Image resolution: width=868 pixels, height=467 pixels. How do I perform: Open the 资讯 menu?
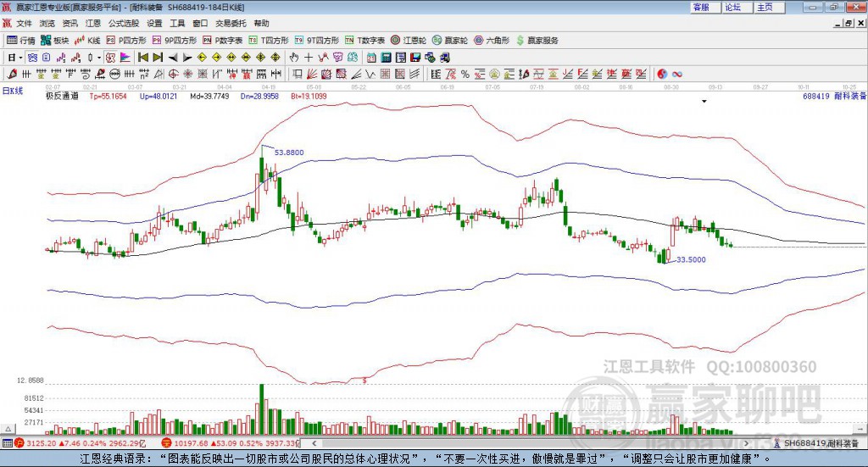[x=70, y=23]
